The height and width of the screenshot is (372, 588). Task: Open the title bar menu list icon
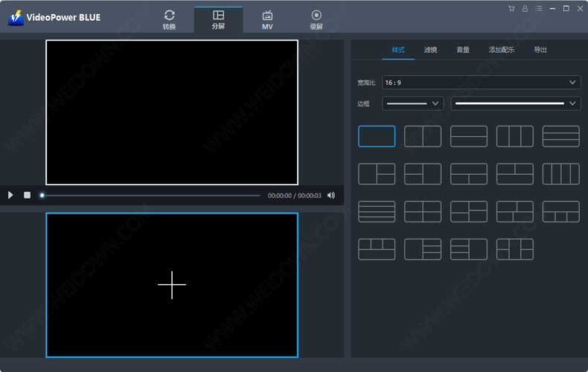[539, 9]
